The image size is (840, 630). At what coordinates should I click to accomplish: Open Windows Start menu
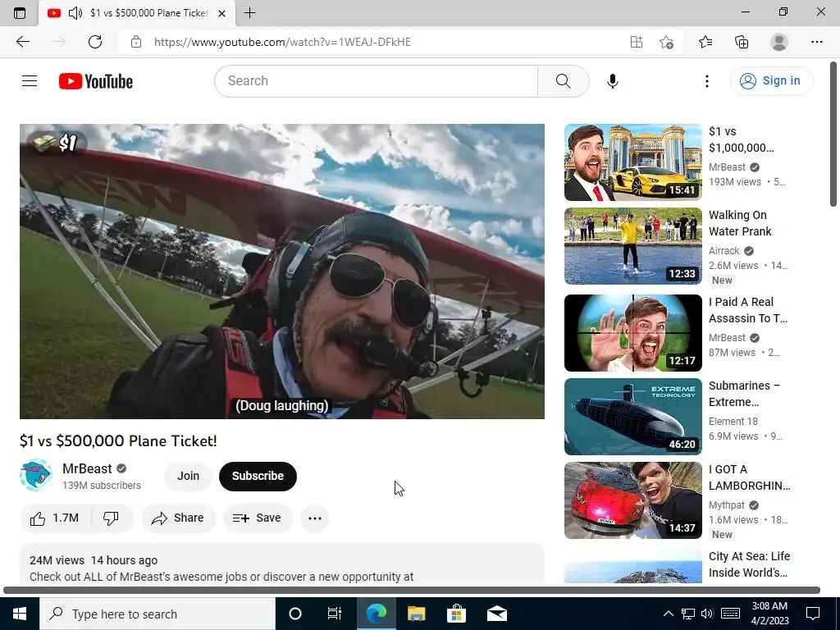[x=20, y=614]
